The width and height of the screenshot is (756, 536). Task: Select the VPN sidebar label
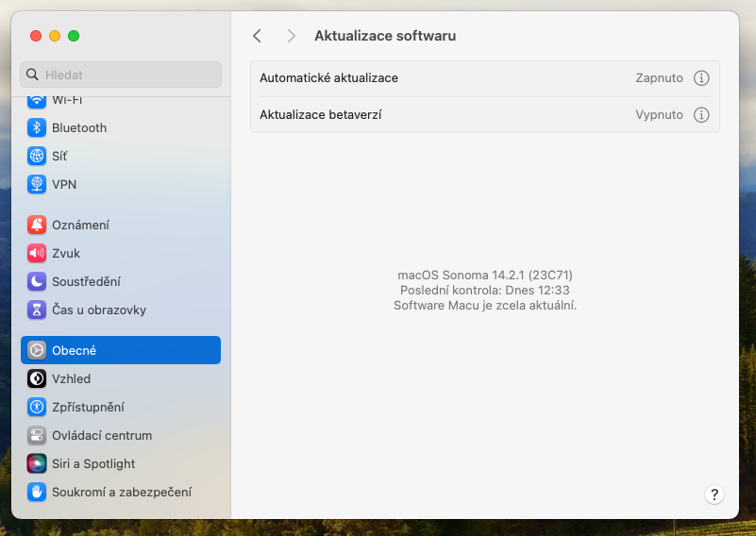coord(64,184)
